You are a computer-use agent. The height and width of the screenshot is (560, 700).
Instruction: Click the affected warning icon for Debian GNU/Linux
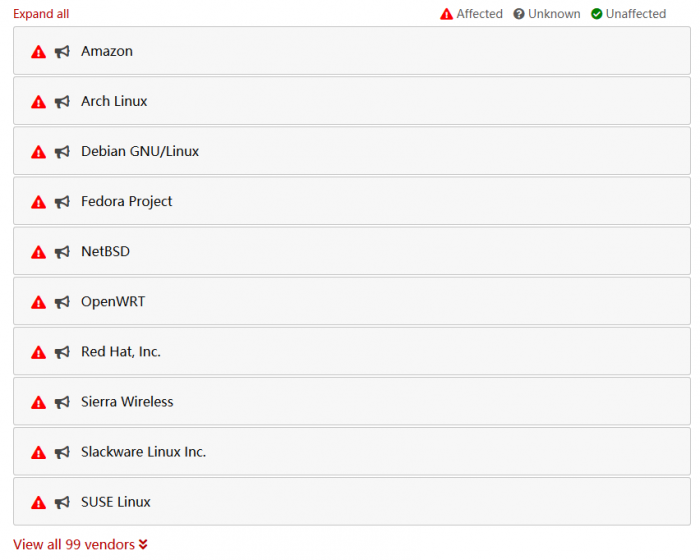pyautogui.click(x=38, y=152)
